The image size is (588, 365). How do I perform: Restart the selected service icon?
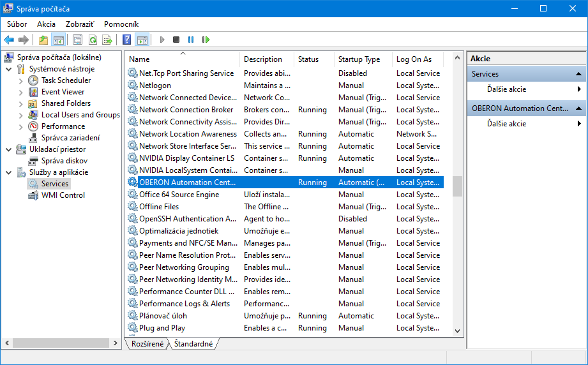coord(206,40)
